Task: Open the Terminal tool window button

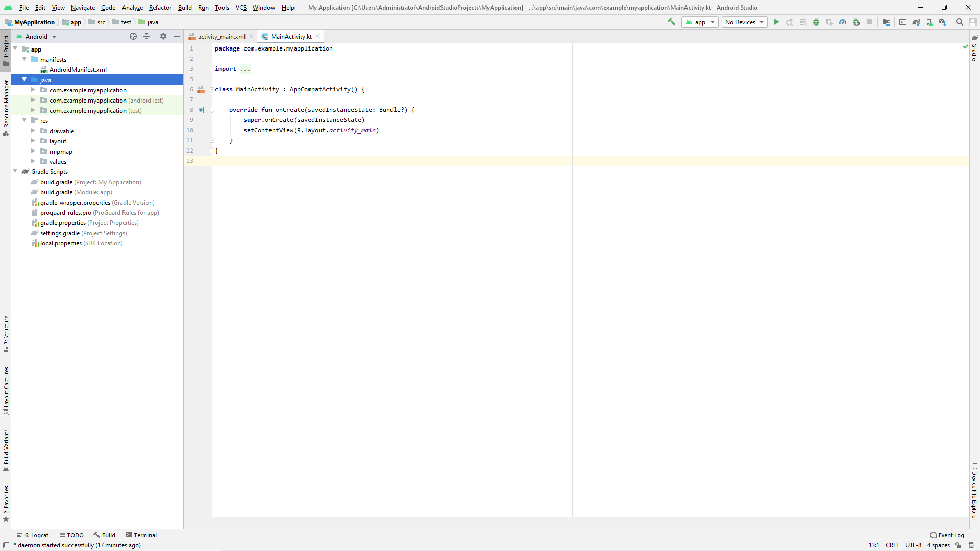Action: coord(141,535)
